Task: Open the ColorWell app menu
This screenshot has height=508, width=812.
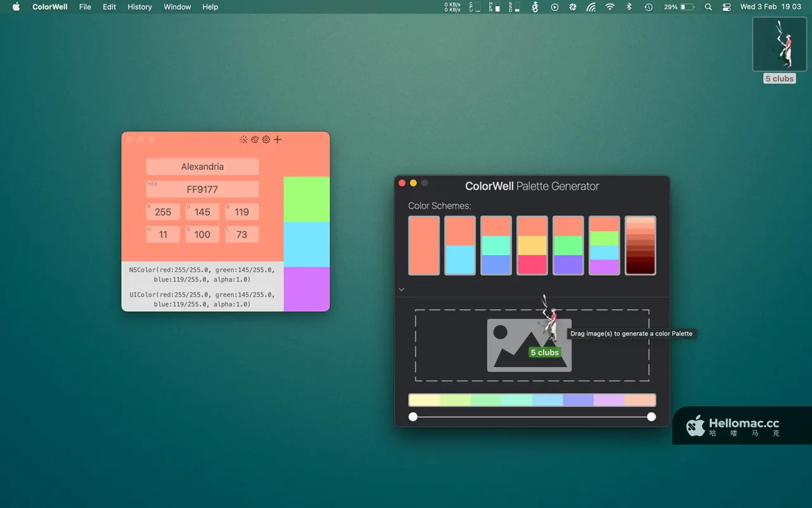Action: (x=50, y=7)
